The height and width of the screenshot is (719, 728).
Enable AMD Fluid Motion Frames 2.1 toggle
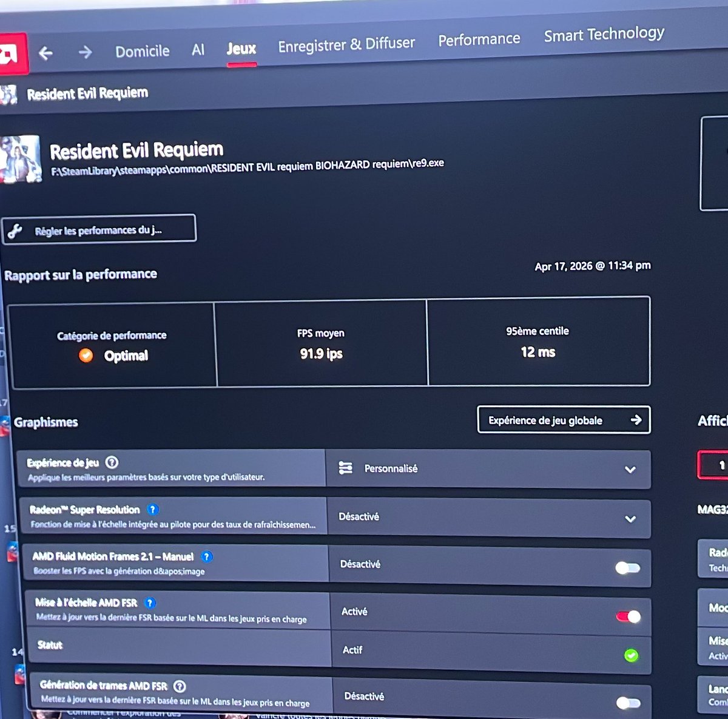(x=628, y=568)
